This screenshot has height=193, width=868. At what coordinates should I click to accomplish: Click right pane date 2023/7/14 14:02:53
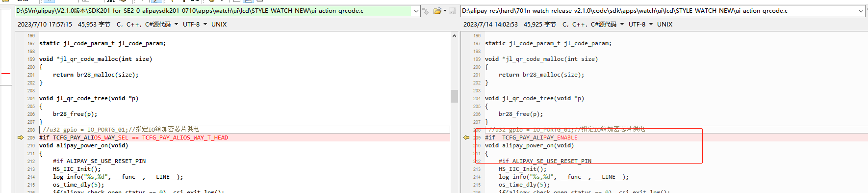[x=490, y=24]
